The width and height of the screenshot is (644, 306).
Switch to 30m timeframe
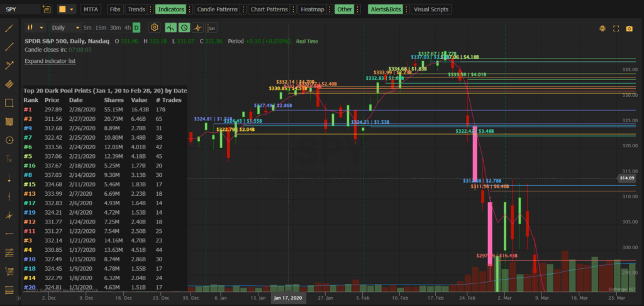tap(116, 28)
